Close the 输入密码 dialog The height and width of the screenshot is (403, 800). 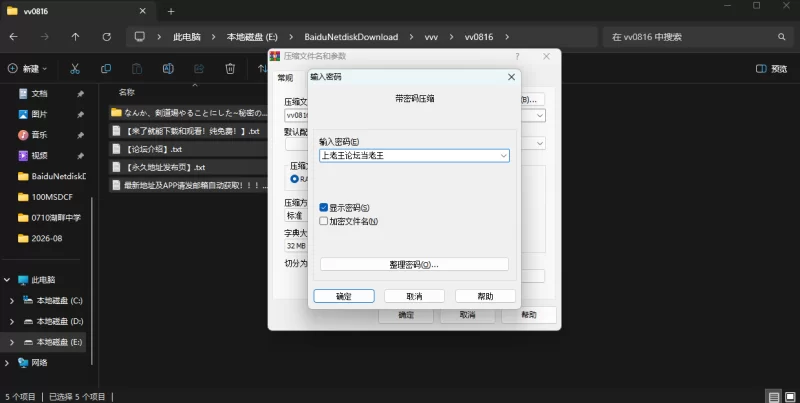coord(511,77)
